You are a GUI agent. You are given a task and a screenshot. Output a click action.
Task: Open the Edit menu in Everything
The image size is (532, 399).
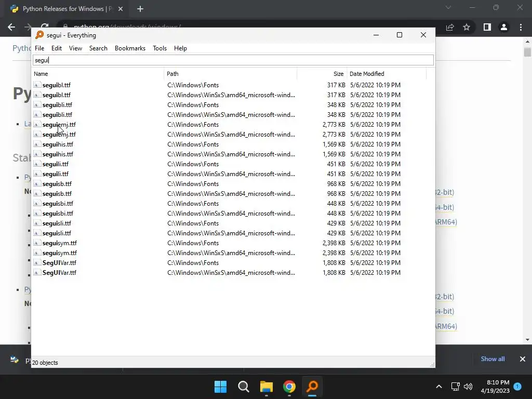click(x=56, y=48)
